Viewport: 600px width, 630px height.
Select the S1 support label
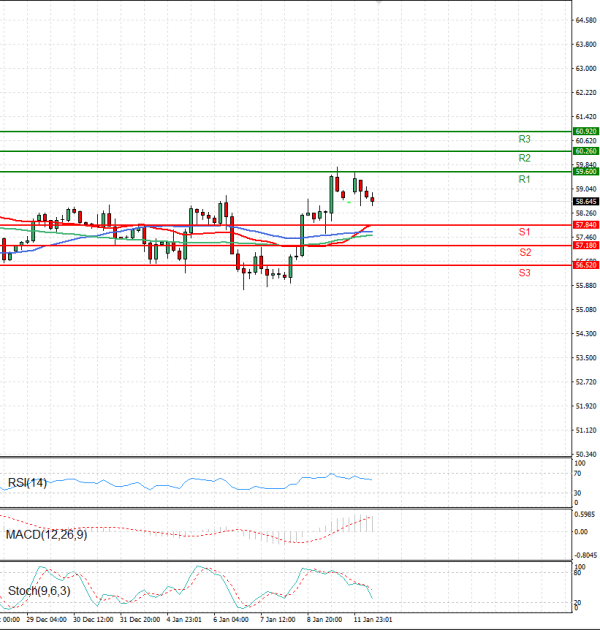tap(524, 232)
